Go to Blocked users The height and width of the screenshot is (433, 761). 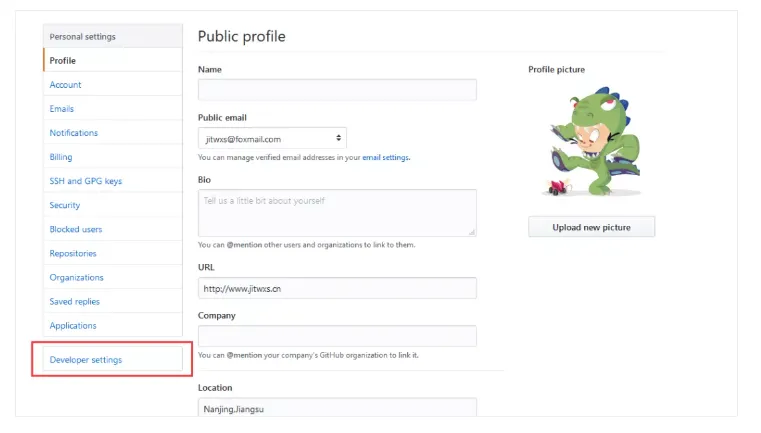click(x=76, y=229)
